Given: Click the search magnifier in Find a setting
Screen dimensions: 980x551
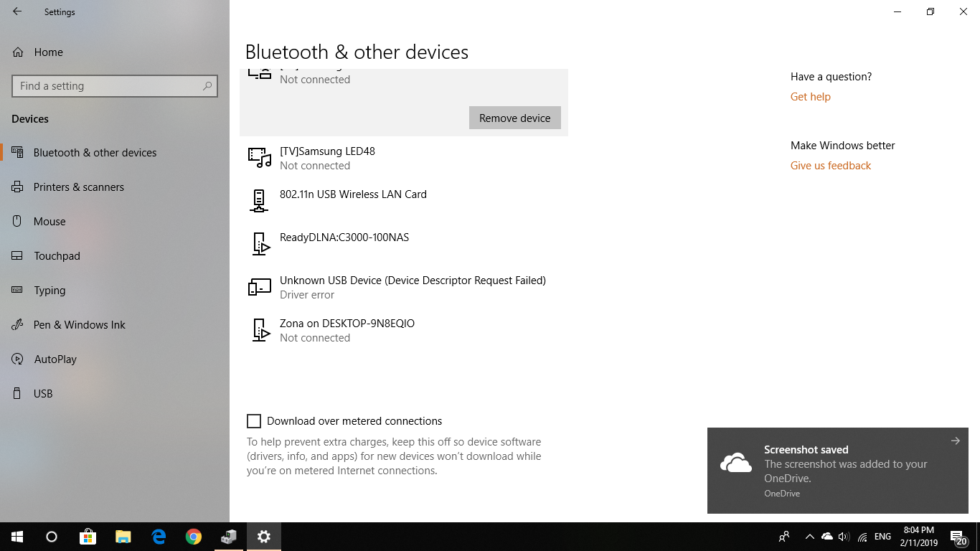Looking at the screenshot, I should [x=207, y=86].
